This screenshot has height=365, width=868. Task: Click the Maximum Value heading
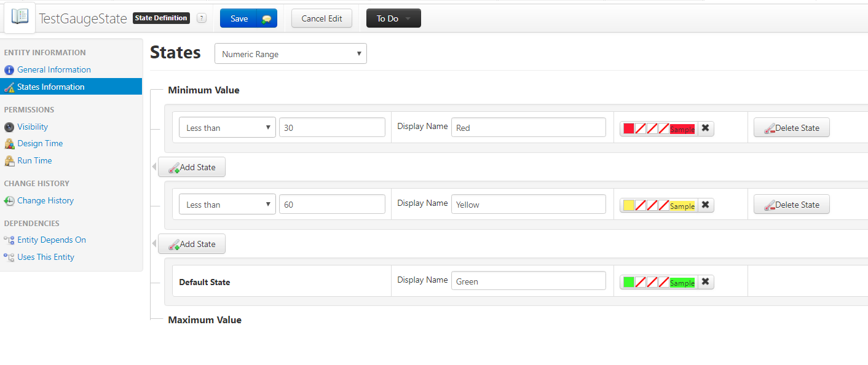tap(205, 320)
